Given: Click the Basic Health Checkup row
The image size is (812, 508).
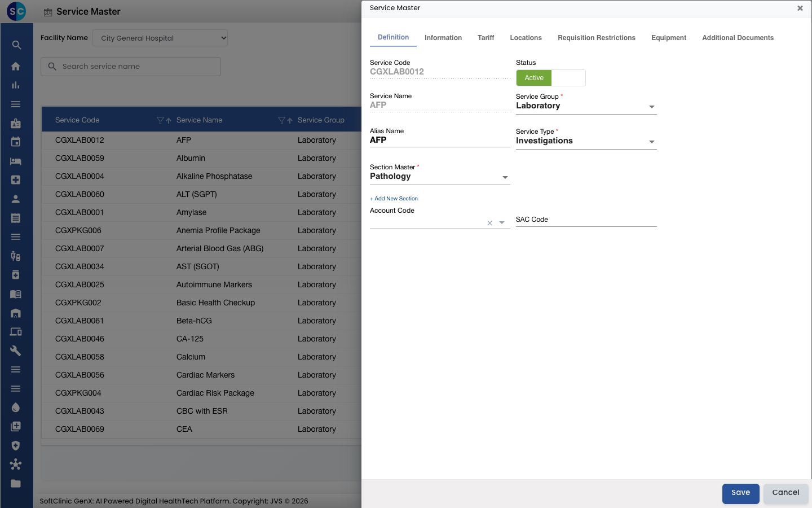Looking at the screenshot, I should [x=201, y=303].
